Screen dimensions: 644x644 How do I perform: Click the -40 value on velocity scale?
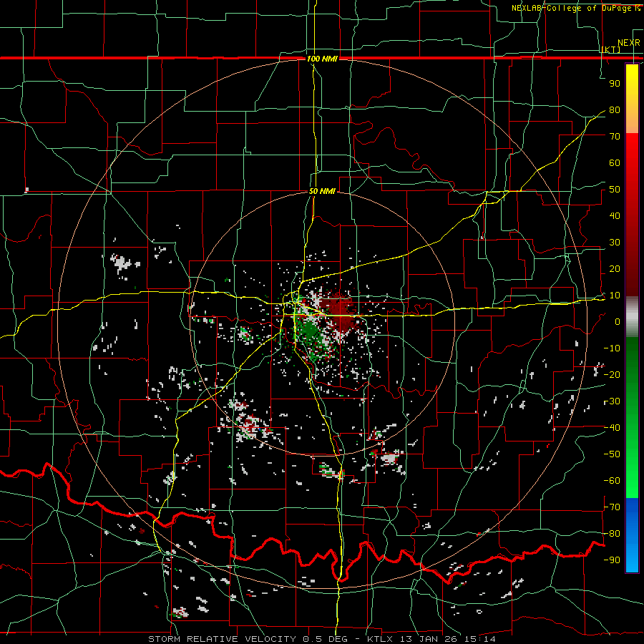[x=612, y=428]
